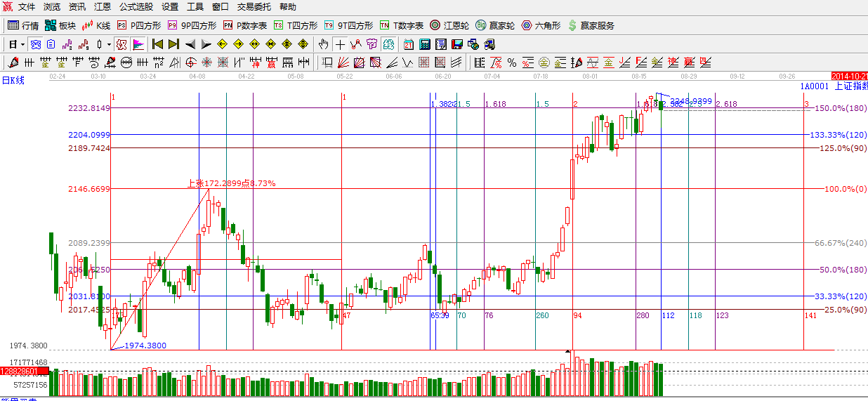Open the 板块 sector view
The height and width of the screenshot is (401, 868).
[60, 25]
